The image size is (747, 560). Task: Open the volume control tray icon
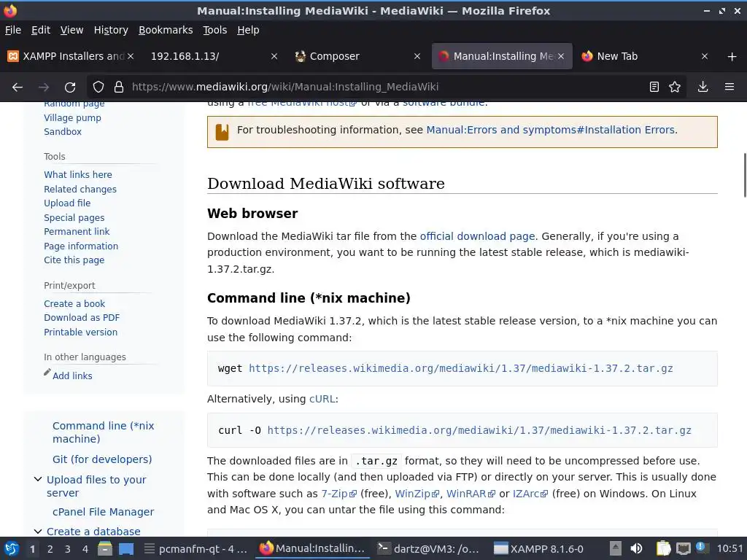(x=636, y=548)
